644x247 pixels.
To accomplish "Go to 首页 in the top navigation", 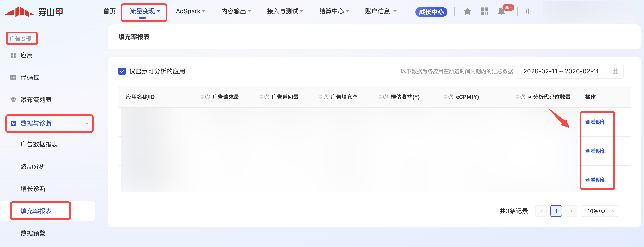I will click(110, 11).
